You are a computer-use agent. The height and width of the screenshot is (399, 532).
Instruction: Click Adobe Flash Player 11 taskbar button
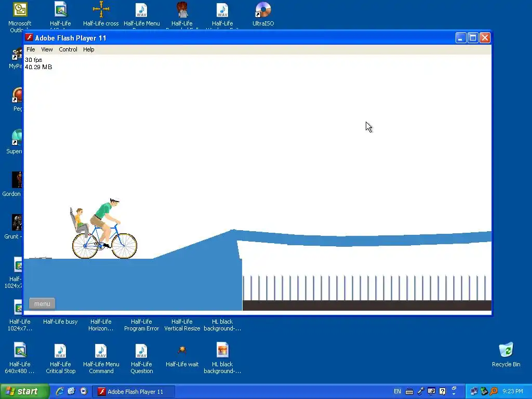(x=134, y=392)
